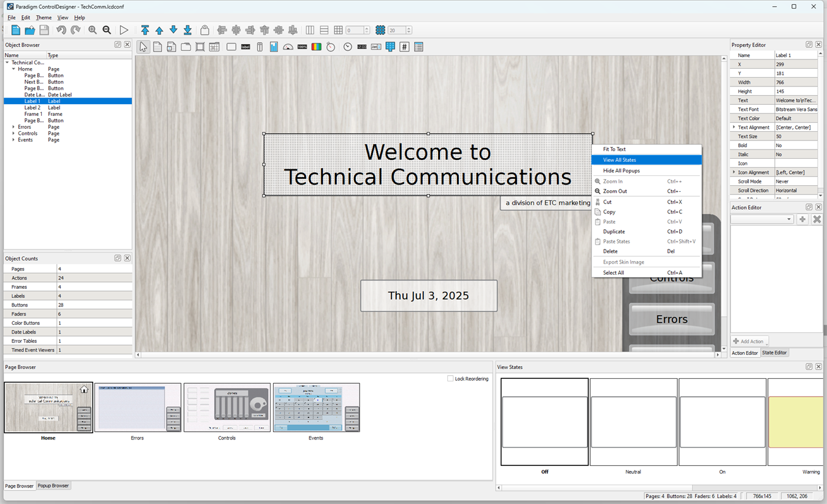Select the gauge meter widget tool

click(x=288, y=47)
